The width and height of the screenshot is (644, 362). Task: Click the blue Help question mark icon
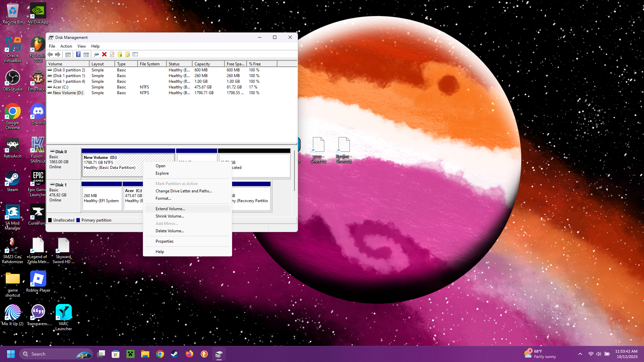(78, 54)
